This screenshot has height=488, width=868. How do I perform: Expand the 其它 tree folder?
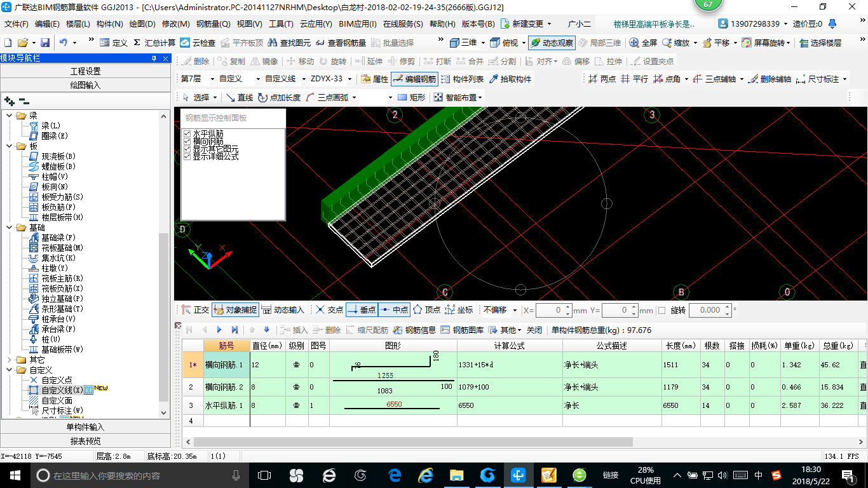(x=10, y=360)
